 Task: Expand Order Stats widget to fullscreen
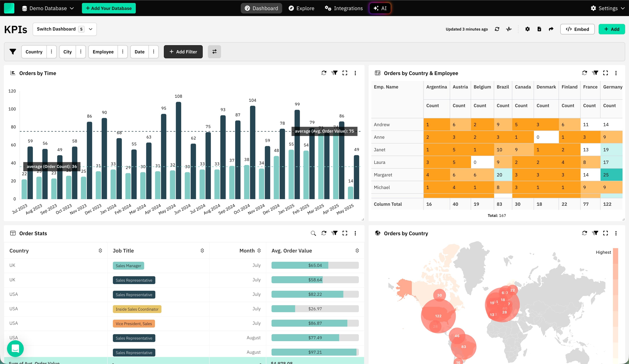(x=345, y=233)
